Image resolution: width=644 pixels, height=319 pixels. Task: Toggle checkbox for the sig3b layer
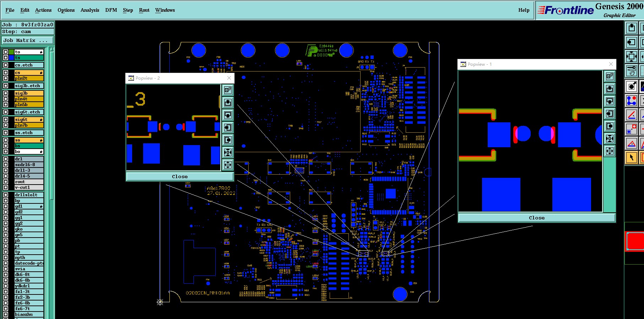6,93
